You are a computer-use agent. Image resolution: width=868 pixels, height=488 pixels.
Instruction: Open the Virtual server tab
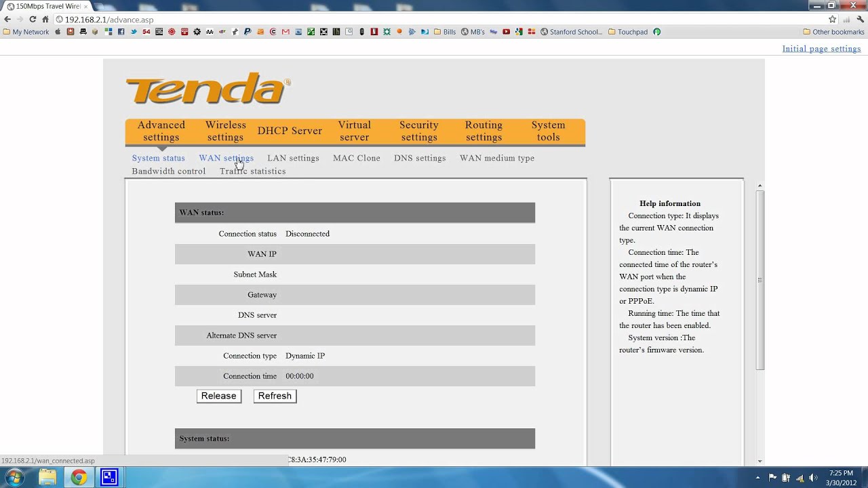pos(355,131)
